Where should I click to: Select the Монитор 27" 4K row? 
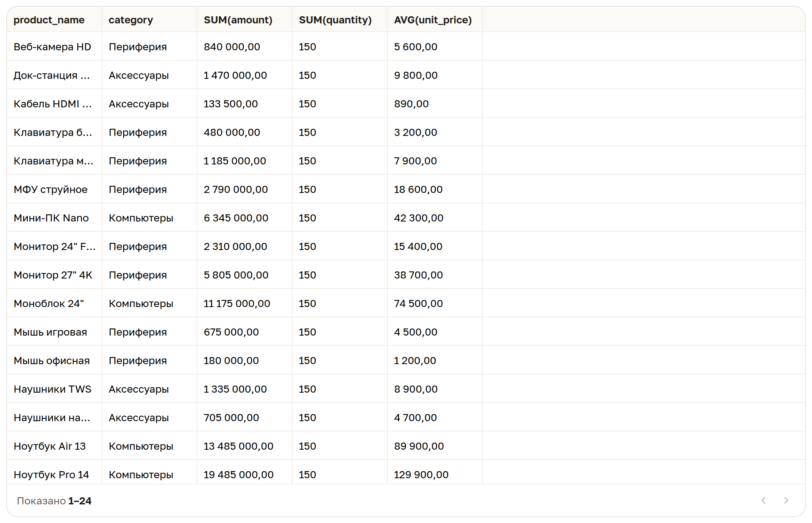406,275
